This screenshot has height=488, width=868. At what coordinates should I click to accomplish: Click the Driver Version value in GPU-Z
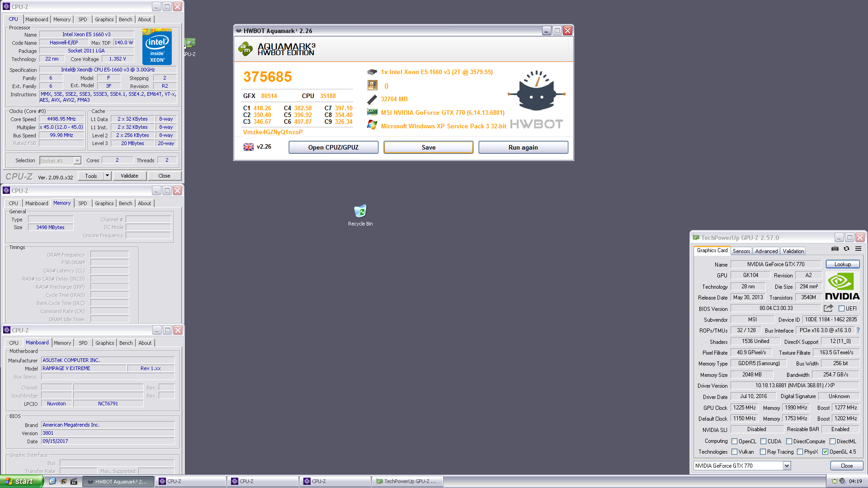tap(795, 385)
